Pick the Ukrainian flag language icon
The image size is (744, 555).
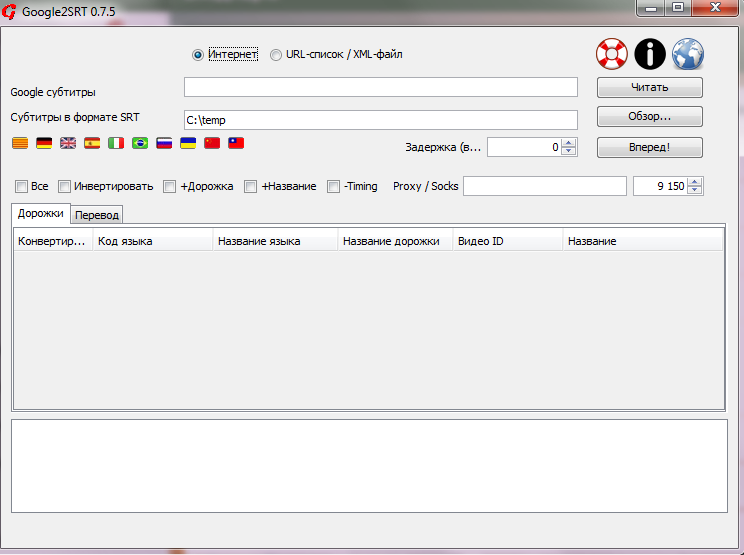pos(188,143)
